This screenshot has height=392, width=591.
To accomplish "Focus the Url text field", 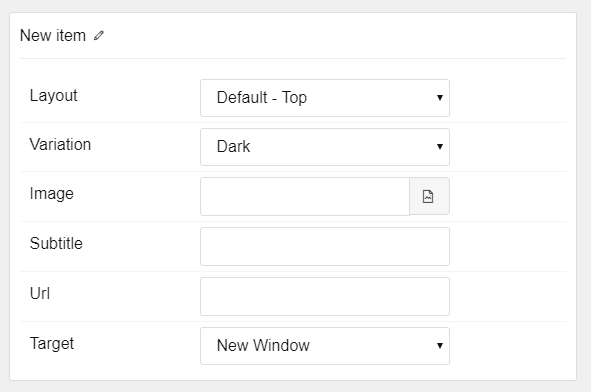I will (x=325, y=297).
